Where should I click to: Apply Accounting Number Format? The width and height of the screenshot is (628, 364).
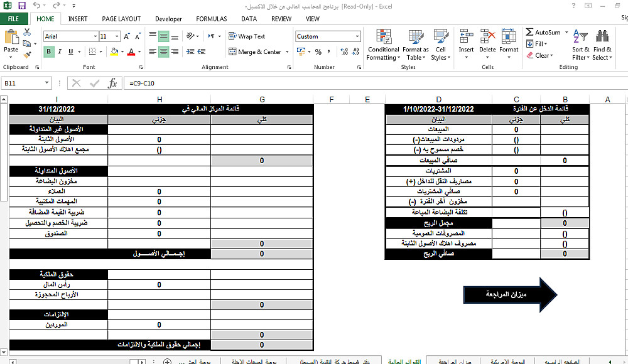(301, 51)
